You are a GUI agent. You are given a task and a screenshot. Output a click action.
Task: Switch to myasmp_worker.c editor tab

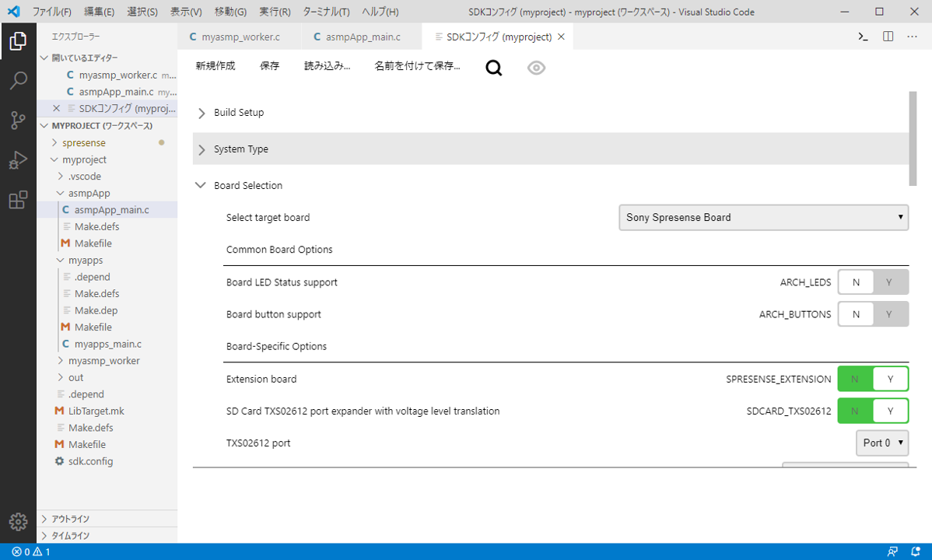click(x=240, y=37)
